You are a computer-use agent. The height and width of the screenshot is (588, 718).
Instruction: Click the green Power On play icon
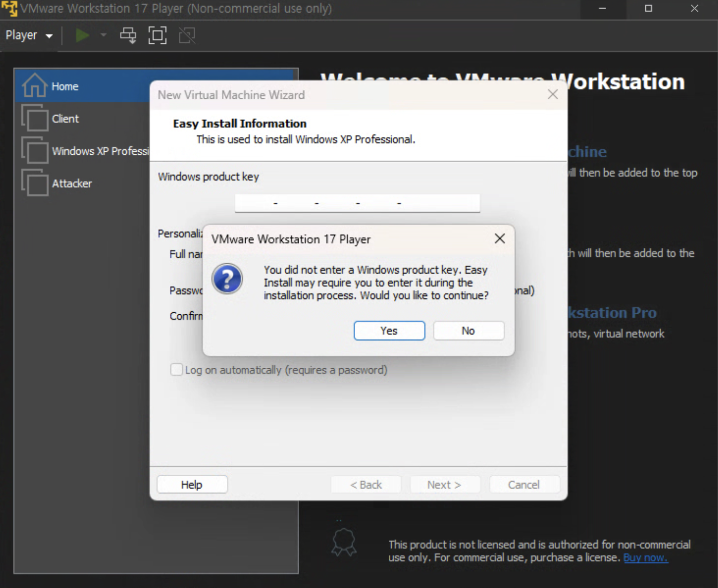pyautogui.click(x=82, y=35)
